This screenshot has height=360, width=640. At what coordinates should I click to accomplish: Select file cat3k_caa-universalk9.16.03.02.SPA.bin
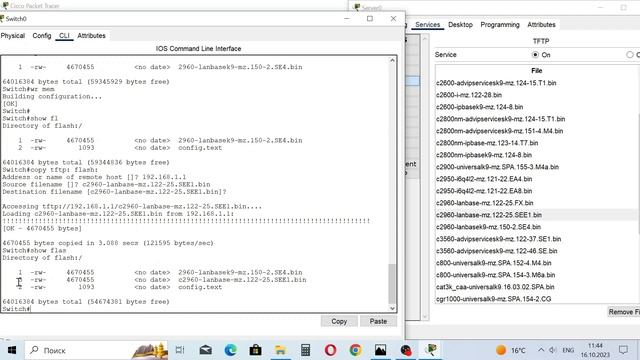click(x=495, y=287)
